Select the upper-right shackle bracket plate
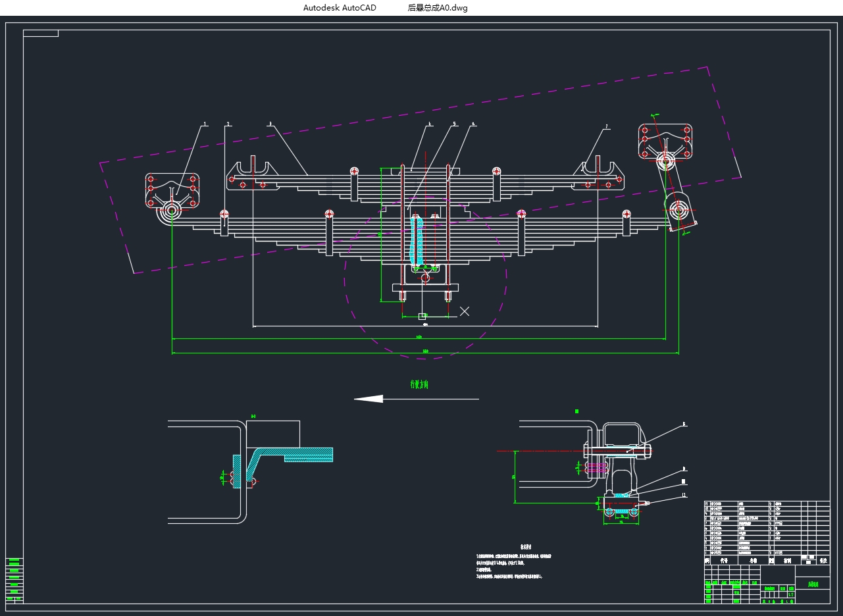 click(665, 141)
